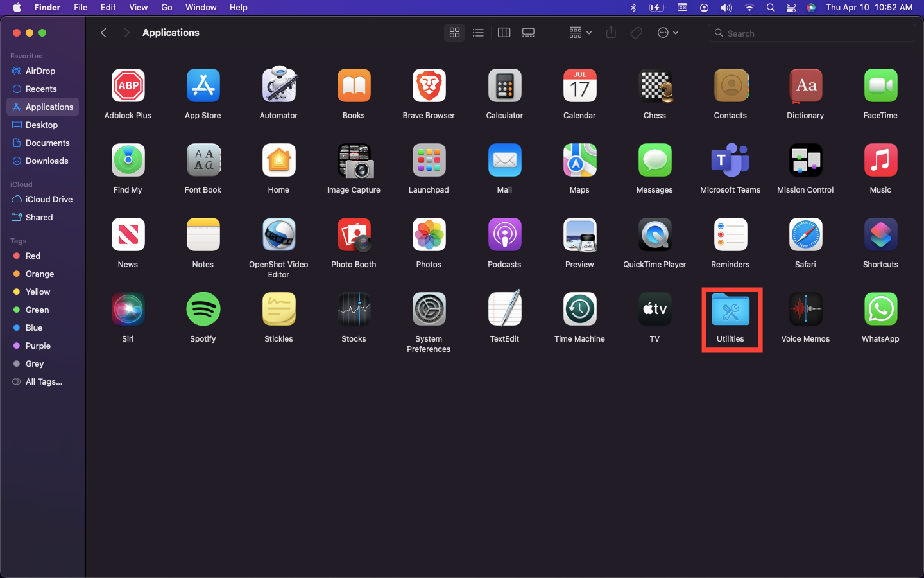Click the Spotify app icon
This screenshot has width=924, height=578.
pos(203,310)
